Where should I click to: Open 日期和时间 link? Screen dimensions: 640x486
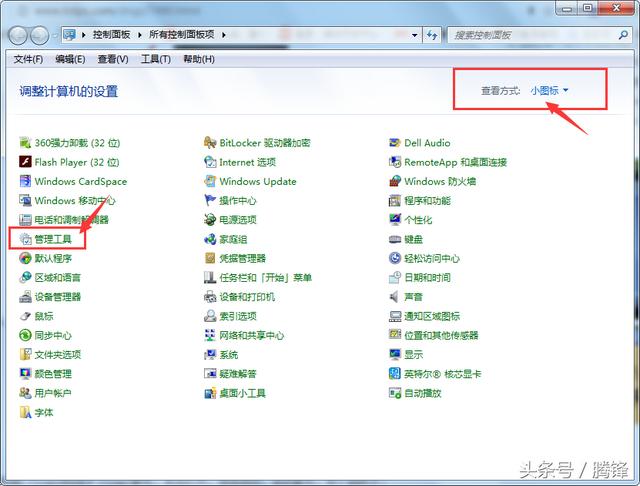[427, 277]
